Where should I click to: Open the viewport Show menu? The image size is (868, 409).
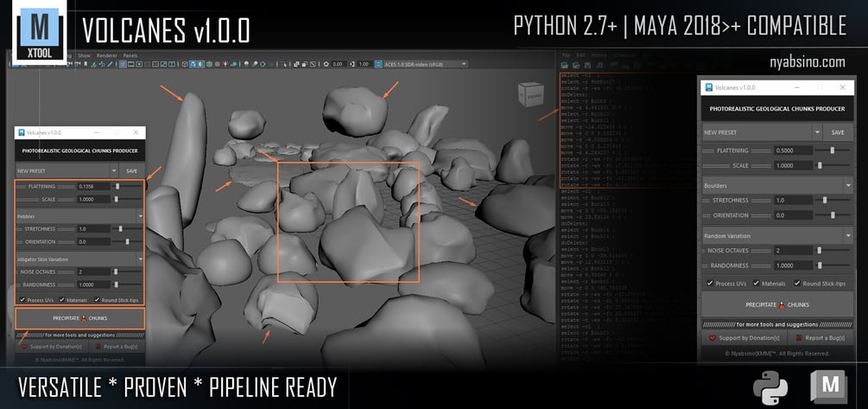[x=84, y=55]
